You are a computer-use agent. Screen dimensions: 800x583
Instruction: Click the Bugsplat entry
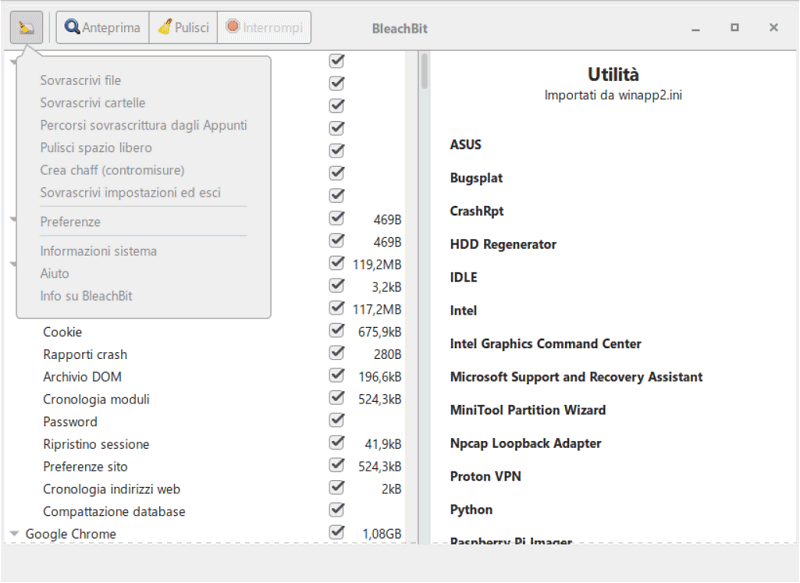(x=476, y=178)
